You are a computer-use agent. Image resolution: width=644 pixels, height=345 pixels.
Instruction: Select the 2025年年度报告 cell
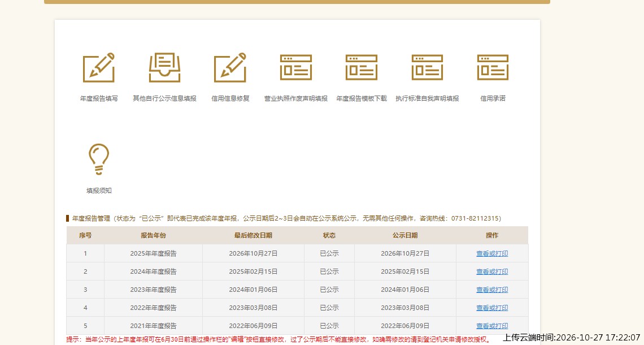tap(153, 253)
